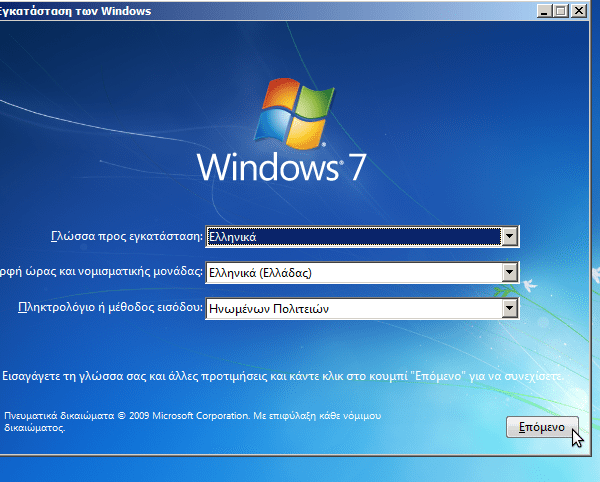The image size is (600, 482).
Task: Click the Windows 7 logo flag
Action: (294, 114)
